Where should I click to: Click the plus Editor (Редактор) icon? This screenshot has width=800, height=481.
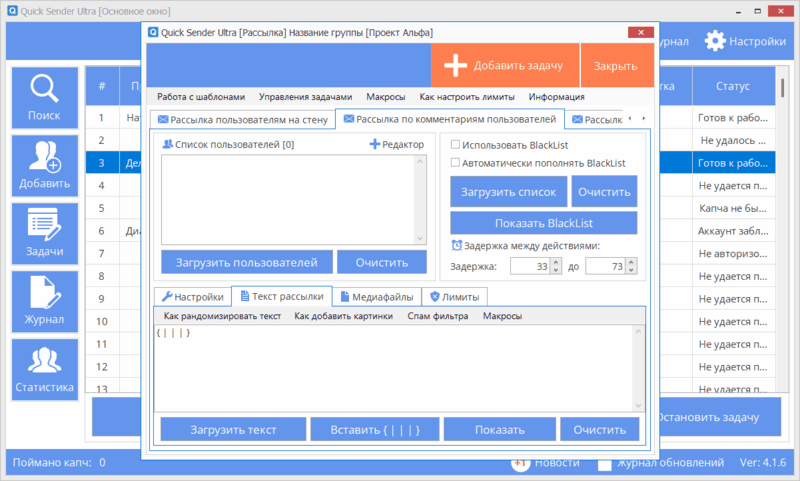coord(375,145)
